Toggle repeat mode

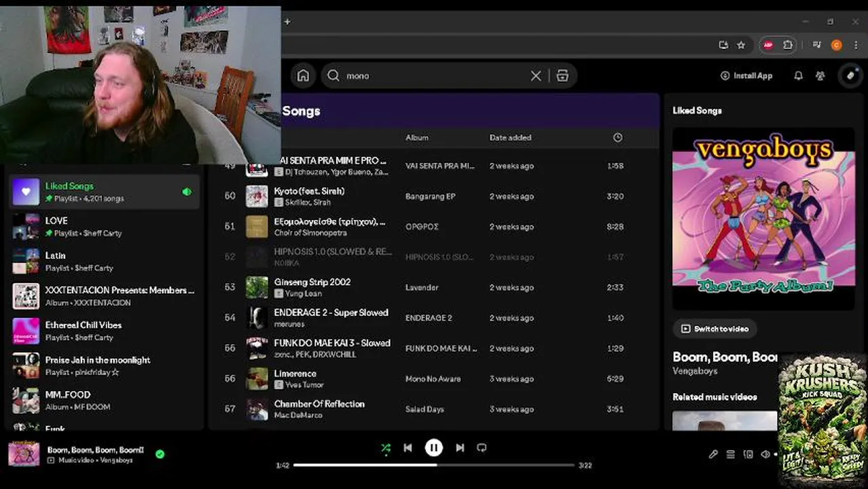click(482, 448)
